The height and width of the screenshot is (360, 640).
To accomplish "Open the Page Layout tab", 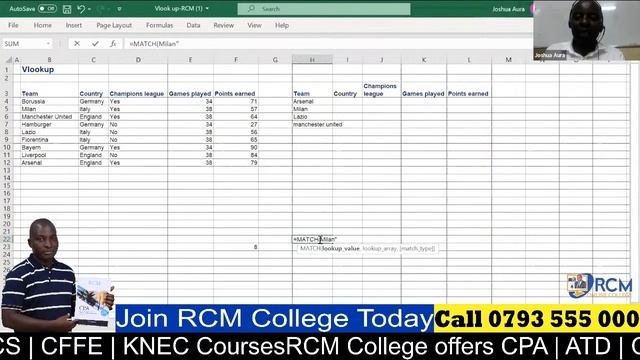I will pyautogui.click(x=114, y=25).
